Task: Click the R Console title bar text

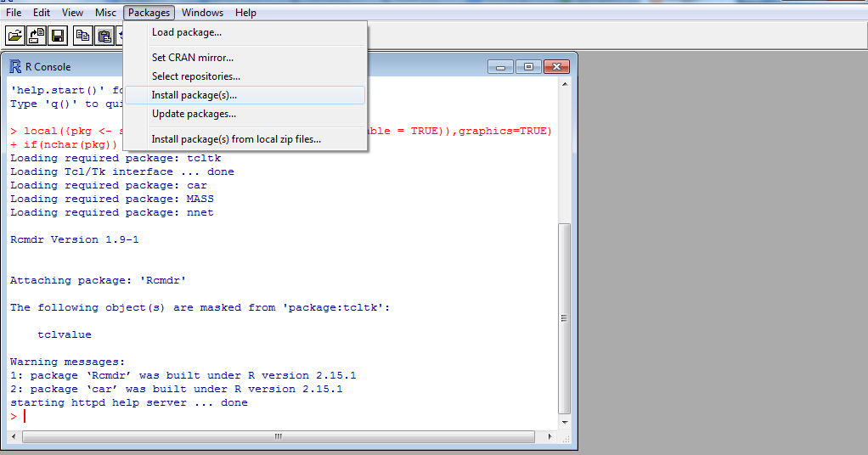Action: [48, 67]
